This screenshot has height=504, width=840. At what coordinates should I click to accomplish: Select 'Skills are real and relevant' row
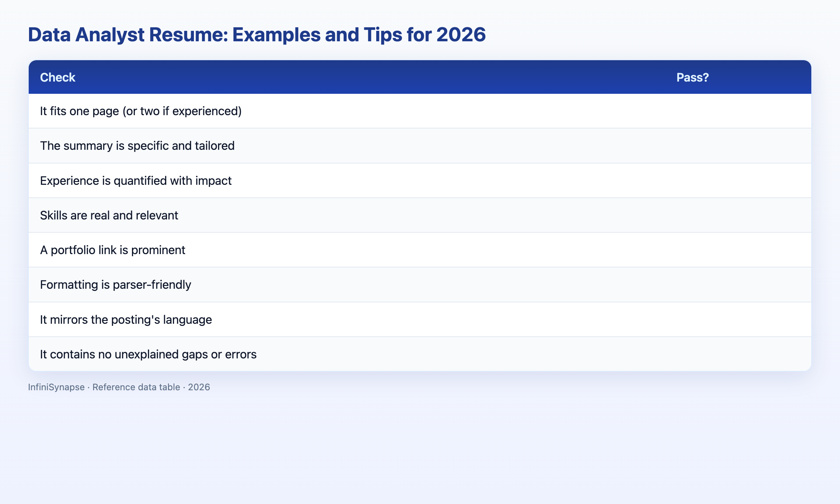click(x=420, y=215)
